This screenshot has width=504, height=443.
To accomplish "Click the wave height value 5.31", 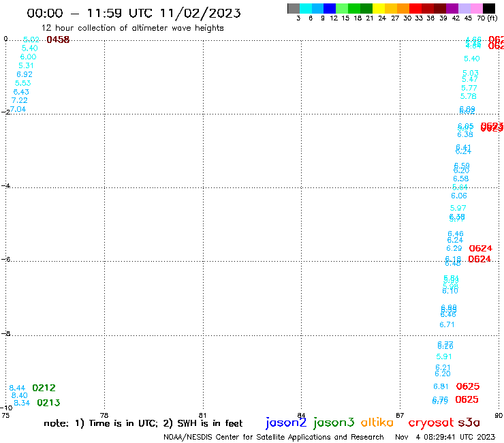I will click(x=26, y=65).
